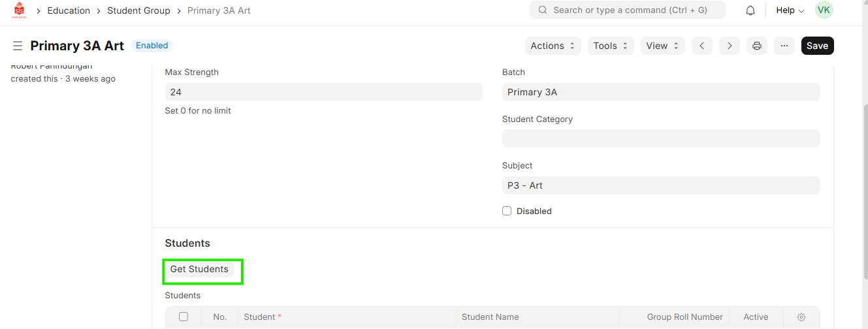
Task: Tick the Disabled checkbox
Action: point(507,211)
